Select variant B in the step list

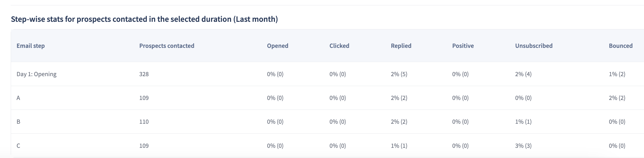coord(18,122)
